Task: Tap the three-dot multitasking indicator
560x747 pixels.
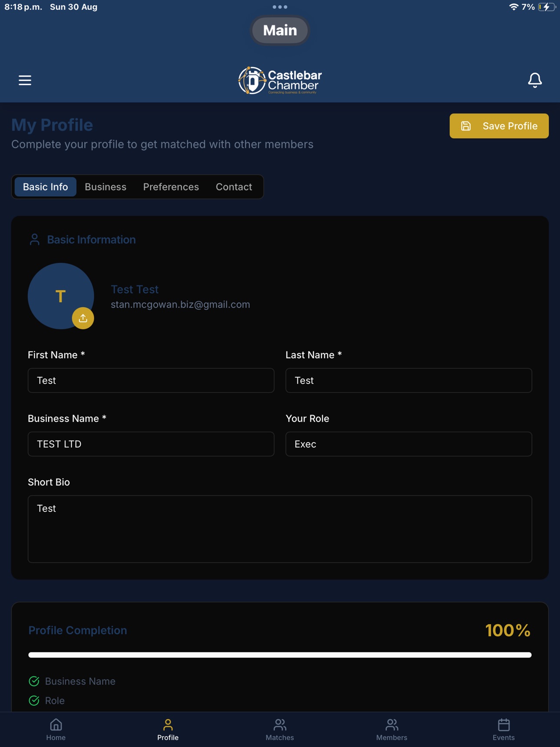Action: click(x=280, y=7)
